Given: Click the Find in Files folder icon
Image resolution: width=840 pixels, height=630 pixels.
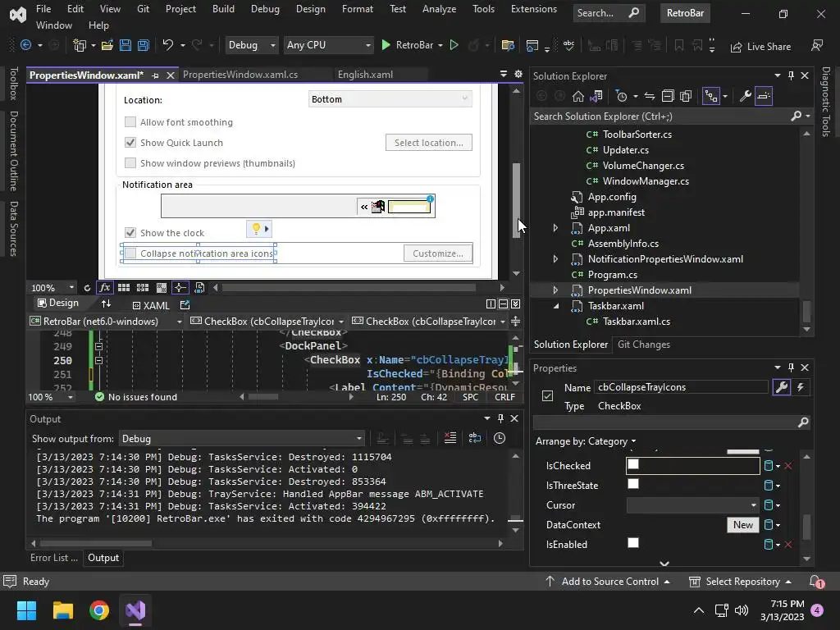Looking at the screenshot, I should [x=508, y=46].
